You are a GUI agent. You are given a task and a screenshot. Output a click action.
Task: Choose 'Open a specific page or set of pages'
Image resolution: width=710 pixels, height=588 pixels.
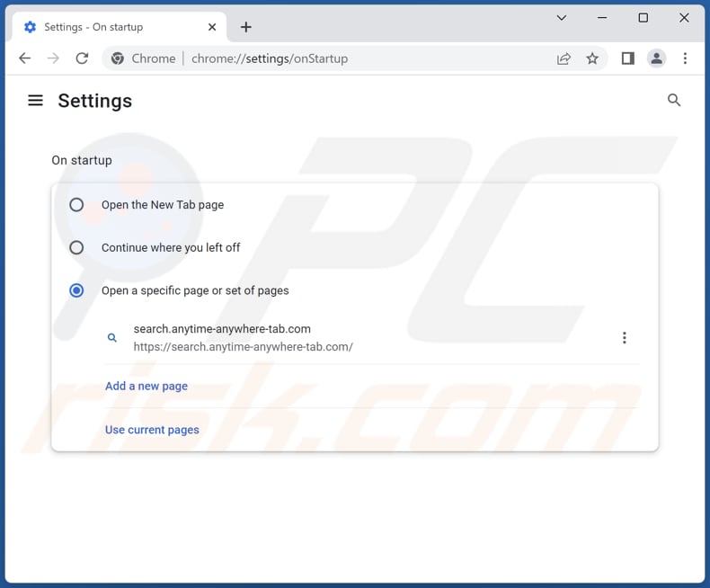click(x=76, y=290)
